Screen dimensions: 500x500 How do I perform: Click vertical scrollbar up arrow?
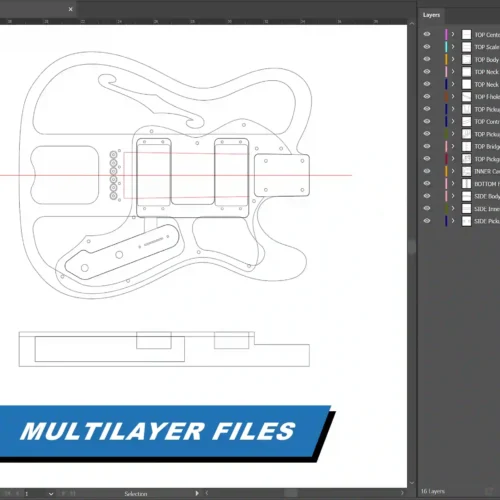point(412,24)
